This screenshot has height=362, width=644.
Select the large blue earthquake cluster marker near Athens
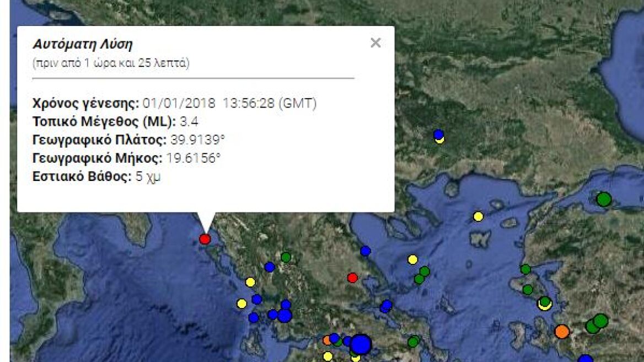tap(362, 344)
